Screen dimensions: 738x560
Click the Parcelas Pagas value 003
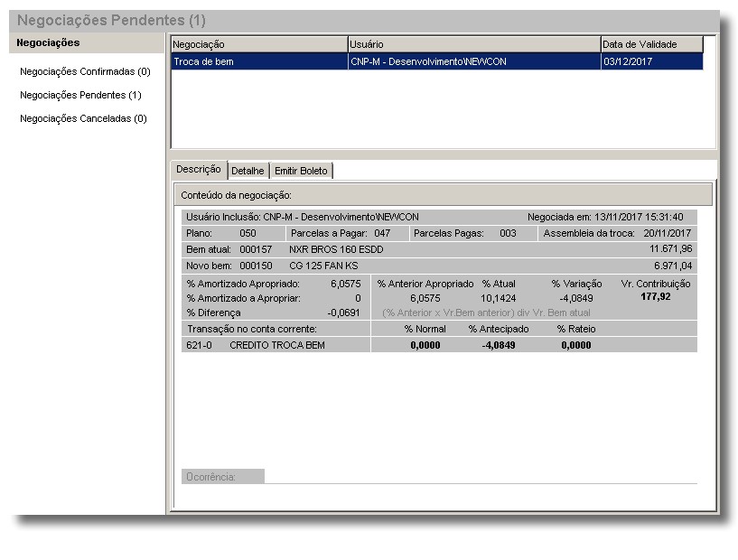[508, 233]
